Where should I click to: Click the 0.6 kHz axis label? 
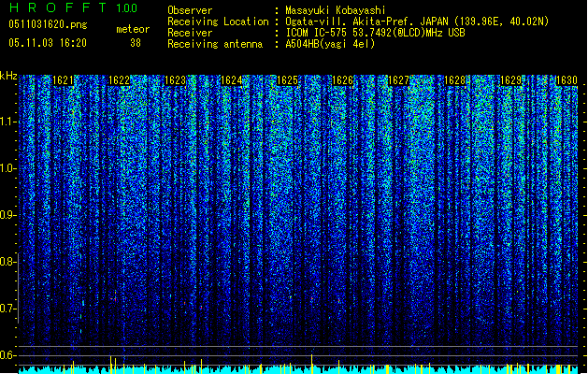coord(7,355)
